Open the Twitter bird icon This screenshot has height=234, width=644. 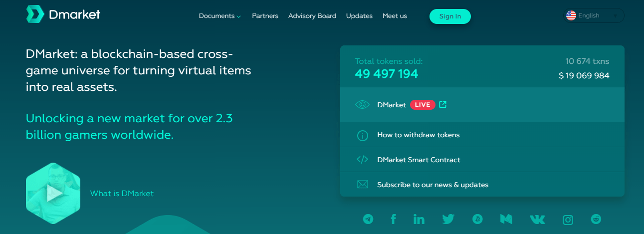point(448,219)
